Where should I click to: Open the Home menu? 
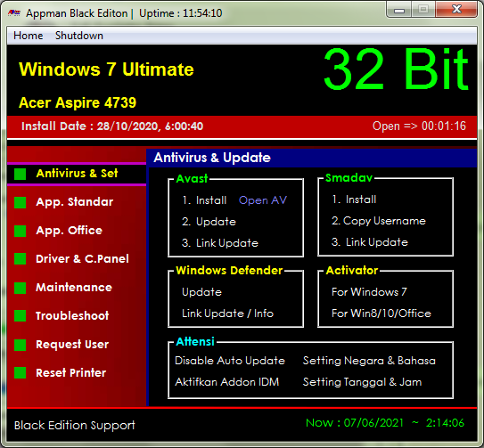click(29, 36)
